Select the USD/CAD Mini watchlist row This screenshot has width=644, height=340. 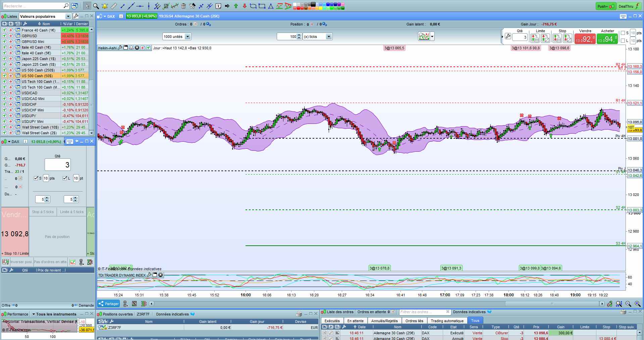[x=45, y=99]
